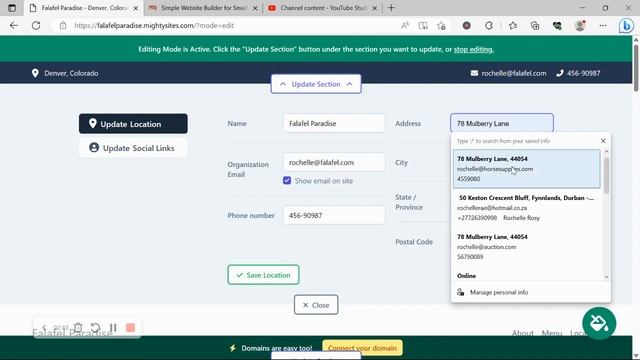Switch to Simple Website Builder tab

pyautogui.click(x=203, y=8)
